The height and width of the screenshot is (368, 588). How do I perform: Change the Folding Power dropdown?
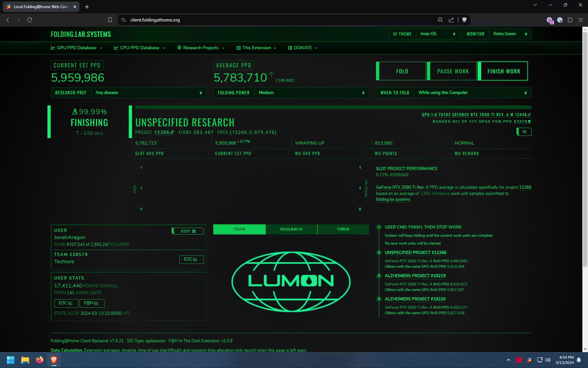tap(311, 93)
